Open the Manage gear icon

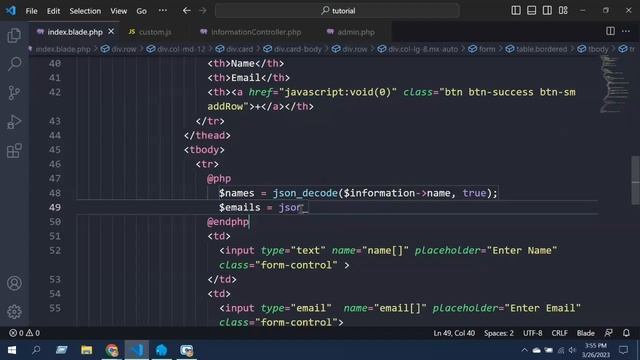point(14,311)
